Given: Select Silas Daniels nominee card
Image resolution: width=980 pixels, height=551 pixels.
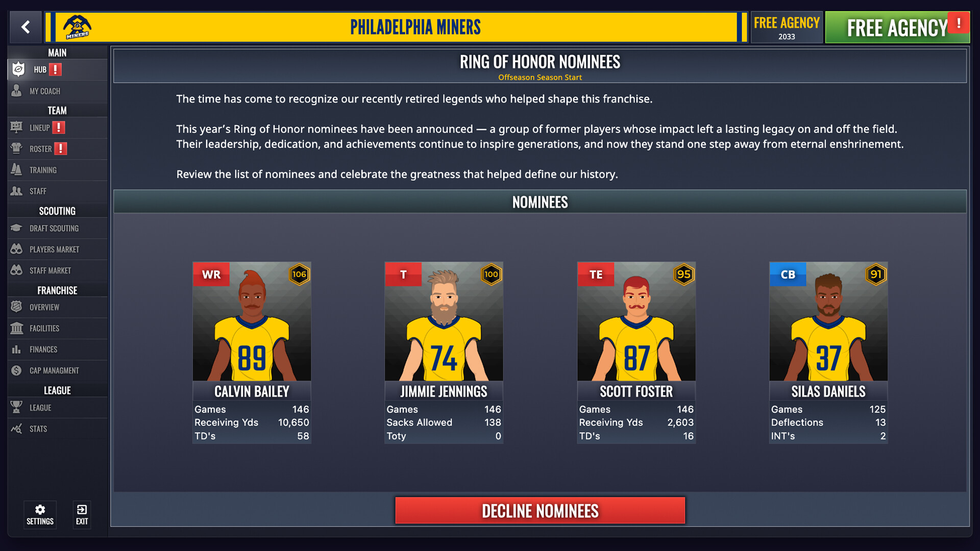Looking at the screenshot, I should tap(828, 353).
